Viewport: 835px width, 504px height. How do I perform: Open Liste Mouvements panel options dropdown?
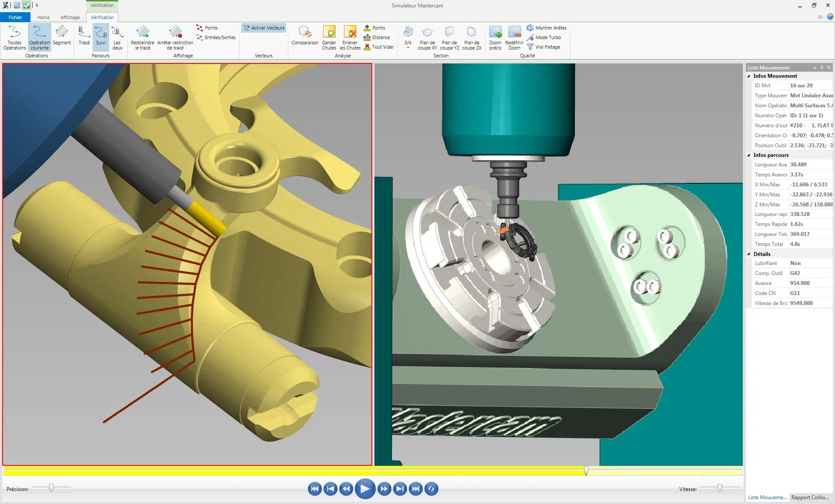[815, 68]
